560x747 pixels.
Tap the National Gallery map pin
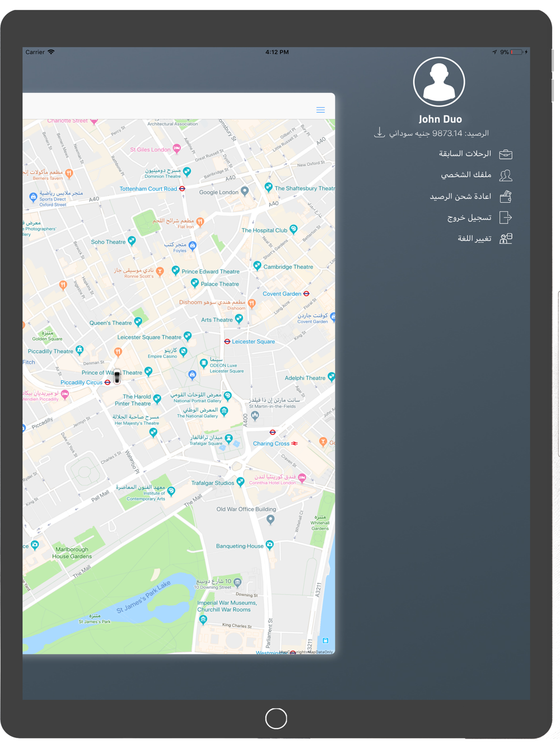[224, 412]
